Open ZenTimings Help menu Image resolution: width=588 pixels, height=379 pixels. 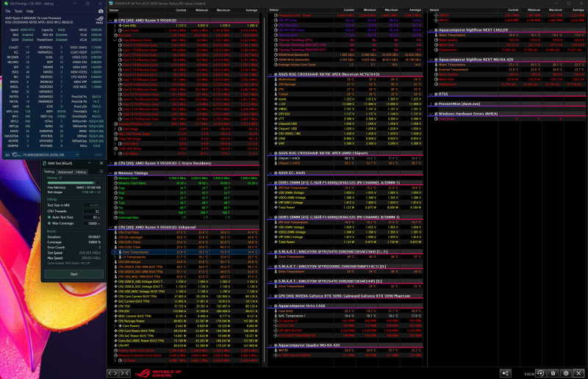[x=29, y=11]
